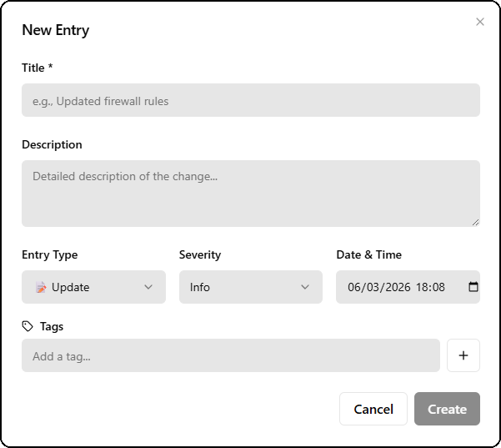This screenshot has height=448, width=501.
Task: Focus the Add a tag field
Action: click(x=230, y=356)
